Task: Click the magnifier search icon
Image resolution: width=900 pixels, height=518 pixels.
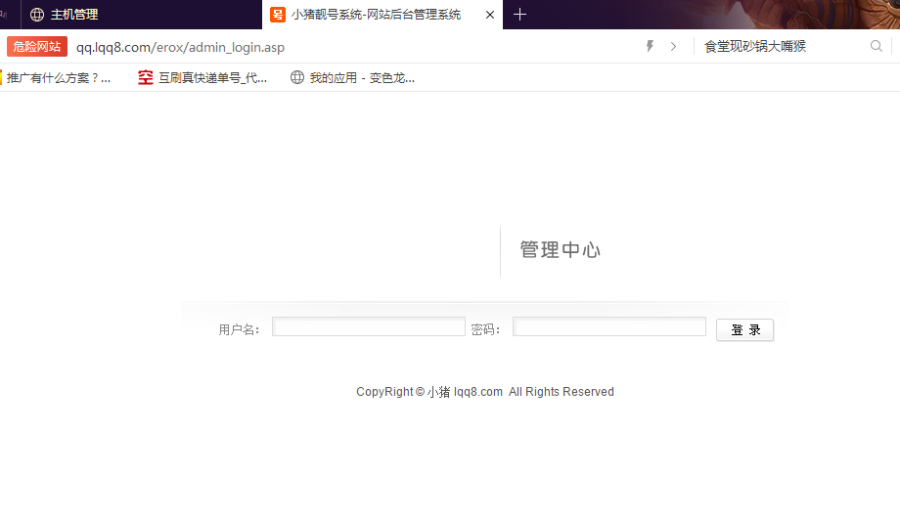Action: point(876,46)
